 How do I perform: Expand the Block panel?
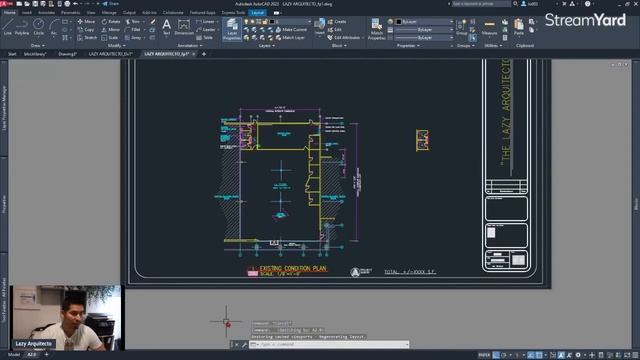click(339, 46)
